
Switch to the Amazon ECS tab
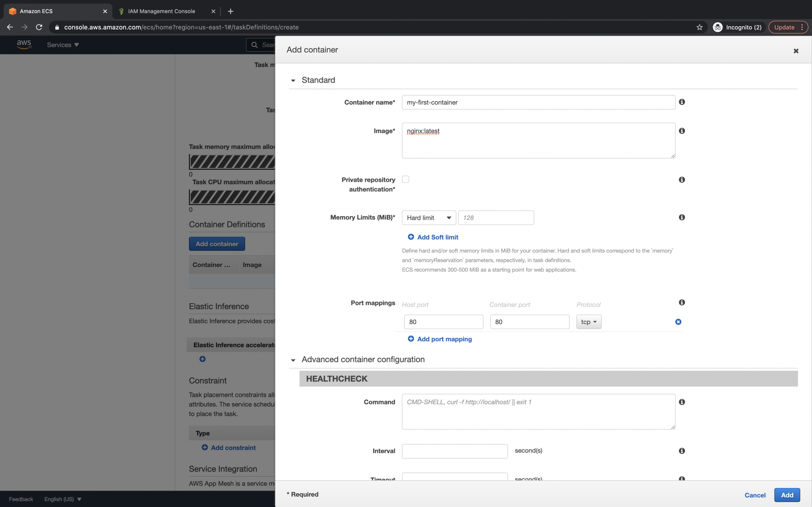point(36,11)
